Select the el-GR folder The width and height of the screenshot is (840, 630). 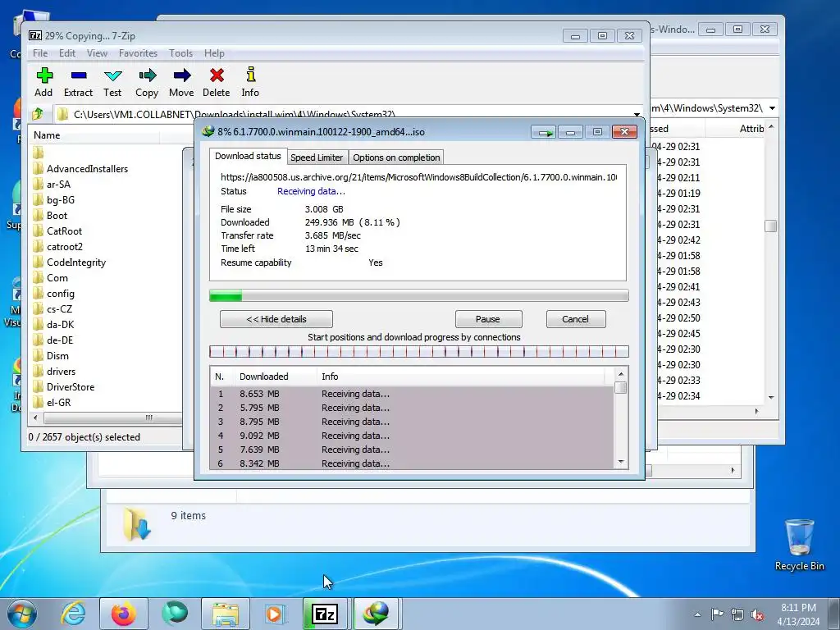tap(52, 402)
